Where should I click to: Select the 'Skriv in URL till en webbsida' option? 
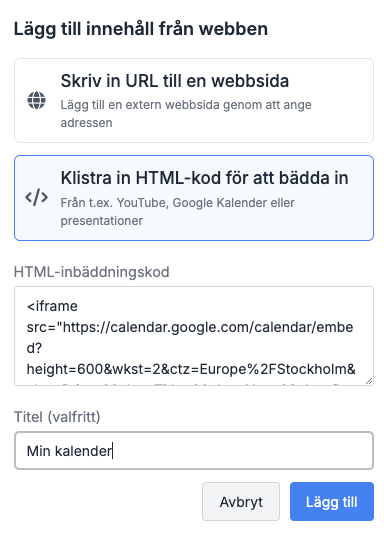(194, 101)
